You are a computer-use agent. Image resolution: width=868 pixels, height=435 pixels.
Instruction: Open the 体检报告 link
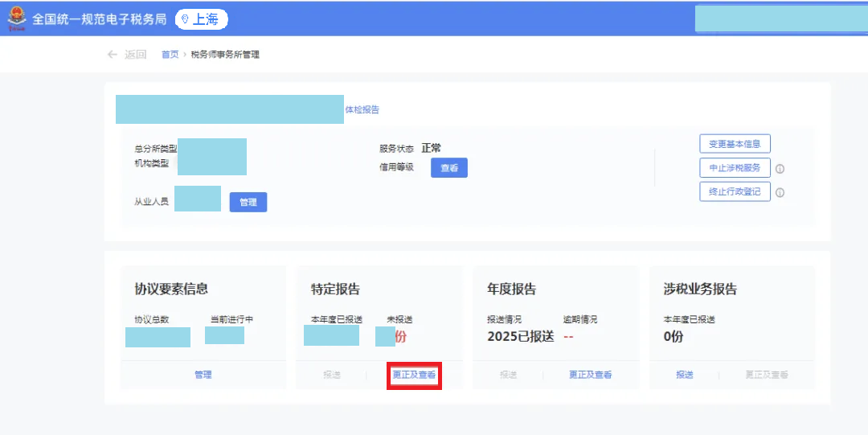pos(362,109)
